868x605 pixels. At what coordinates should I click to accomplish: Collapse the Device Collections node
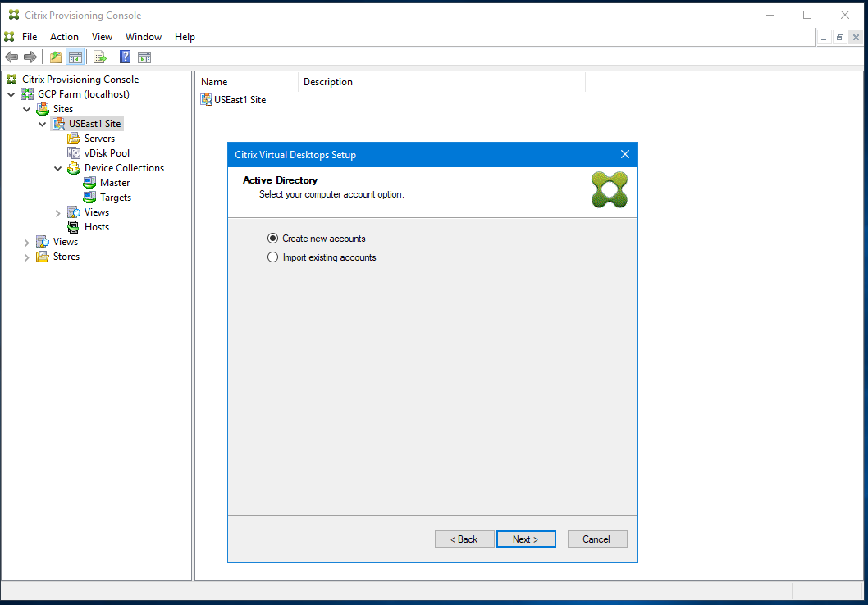click(x=57, y=169)
